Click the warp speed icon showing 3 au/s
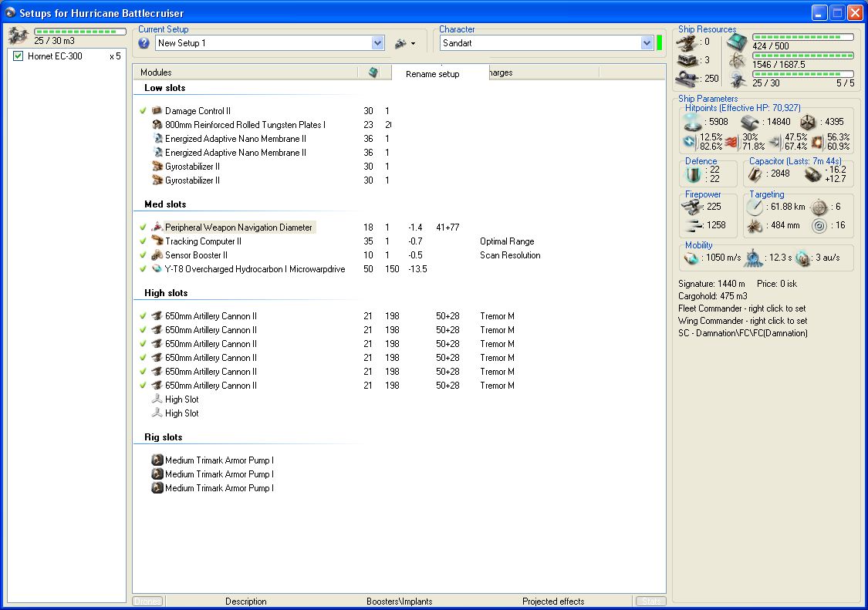The width and height of the screenshot is (868, 610). [803, 258]
